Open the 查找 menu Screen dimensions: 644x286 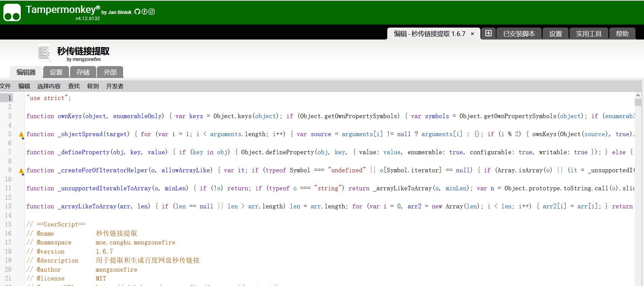click(x=74, y=86)
